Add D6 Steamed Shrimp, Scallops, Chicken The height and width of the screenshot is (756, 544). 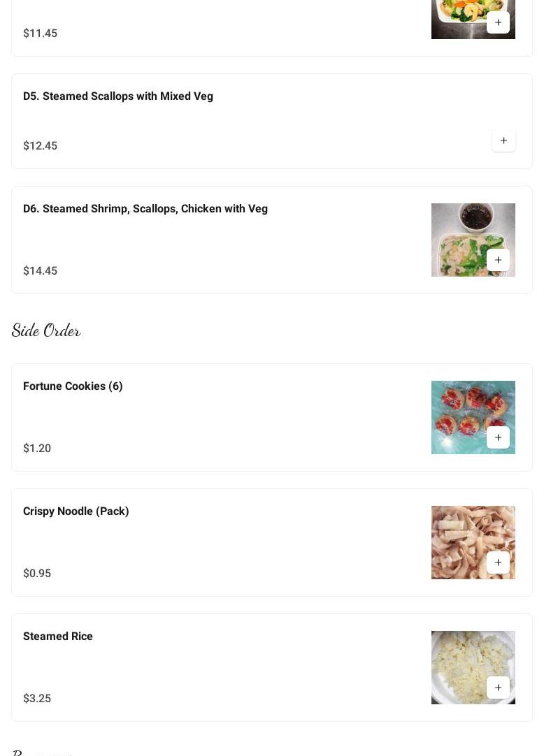tap(498, 260)
